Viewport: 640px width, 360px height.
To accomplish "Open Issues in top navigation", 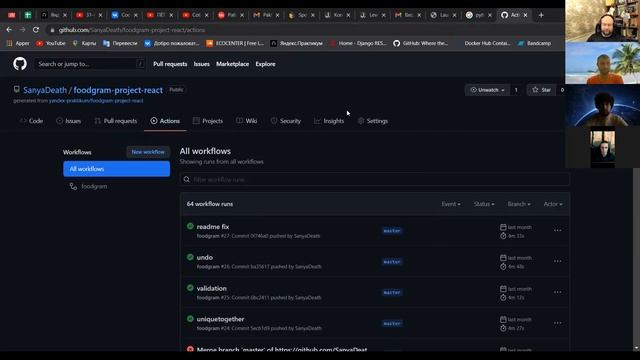I will tap(202, 64).
